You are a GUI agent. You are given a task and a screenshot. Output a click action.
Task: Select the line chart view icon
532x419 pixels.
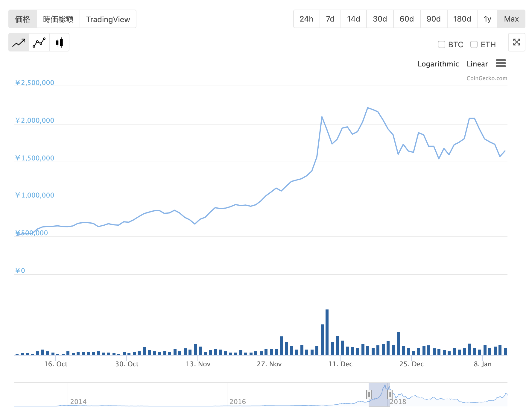click(x=19, y=42)
